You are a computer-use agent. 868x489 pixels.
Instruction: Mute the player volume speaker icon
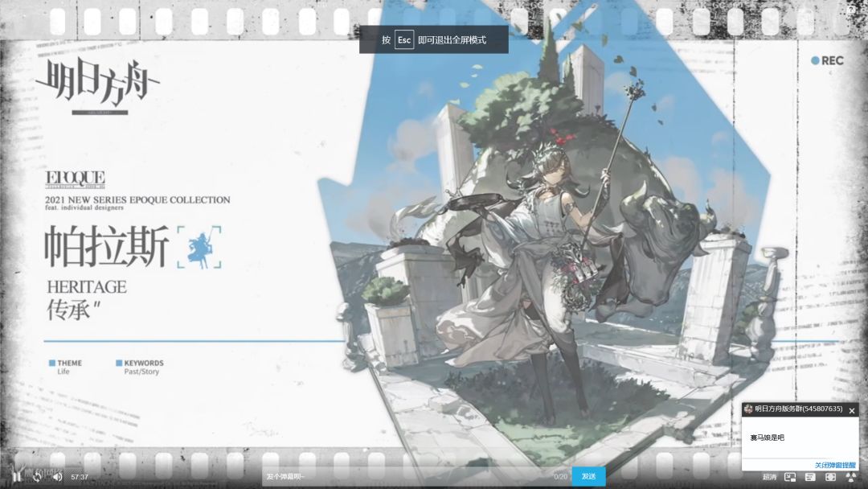point(58,477)
